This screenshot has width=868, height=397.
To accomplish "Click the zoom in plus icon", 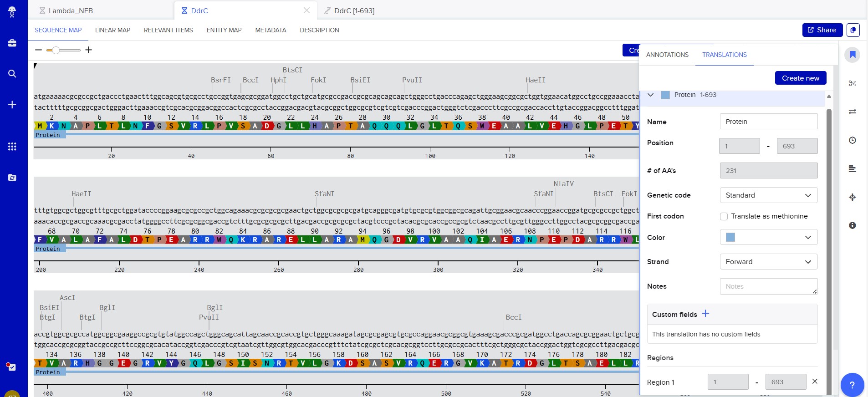I will pos(89,50).
